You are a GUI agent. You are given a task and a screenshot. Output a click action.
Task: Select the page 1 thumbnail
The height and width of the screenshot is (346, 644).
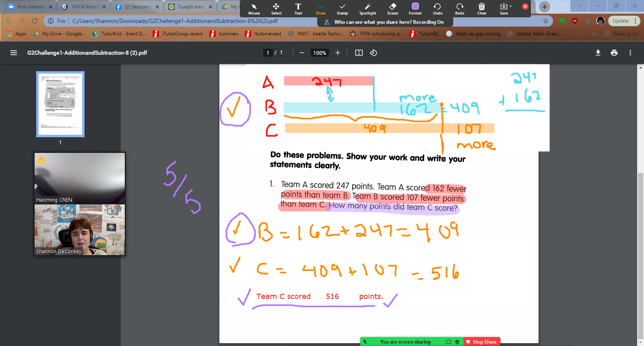pyautogui.click(x=60, y=104)
